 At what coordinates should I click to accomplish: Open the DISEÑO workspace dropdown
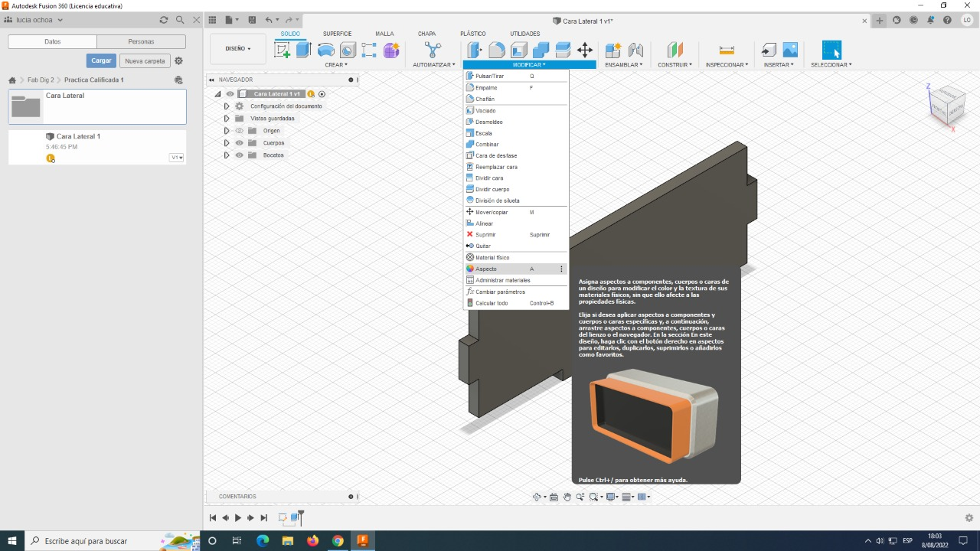click(237, 49)
